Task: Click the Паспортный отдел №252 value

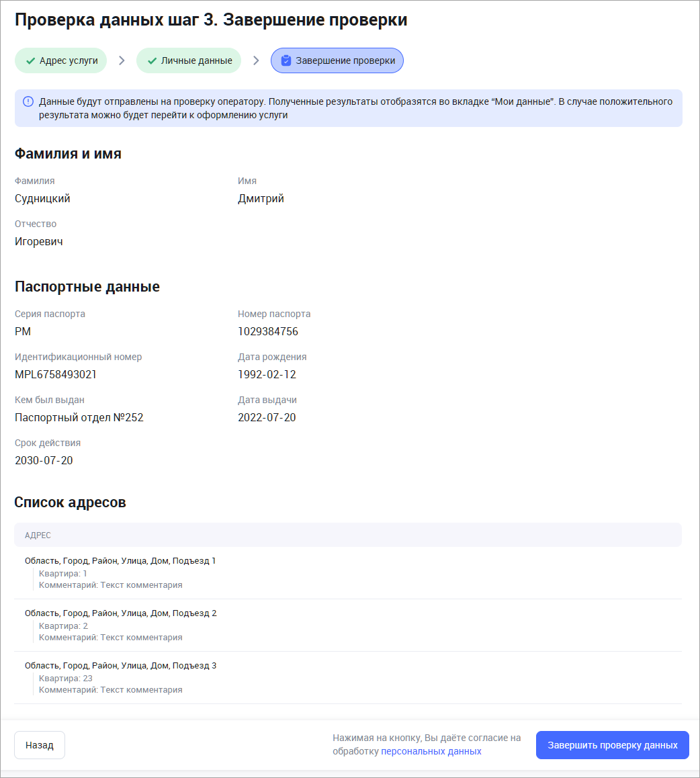Action: (79, 417)
